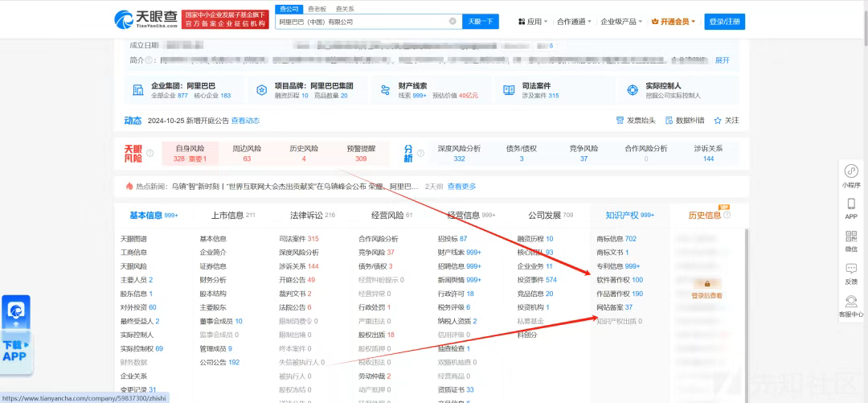Open 对外投资 60 link
Image resolution: width=868 pixels, height=403 pixels.
click(x=138, y=307)
